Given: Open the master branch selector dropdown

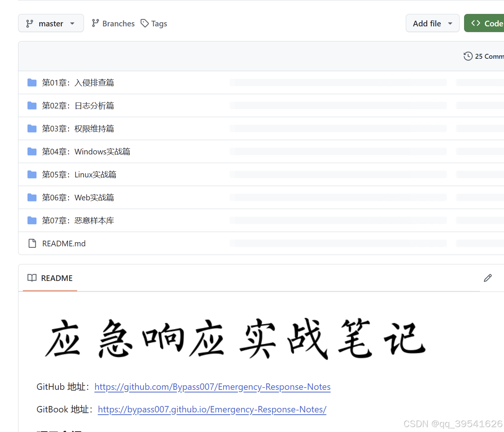Looking at the screenshot, I should pos(51,23).
